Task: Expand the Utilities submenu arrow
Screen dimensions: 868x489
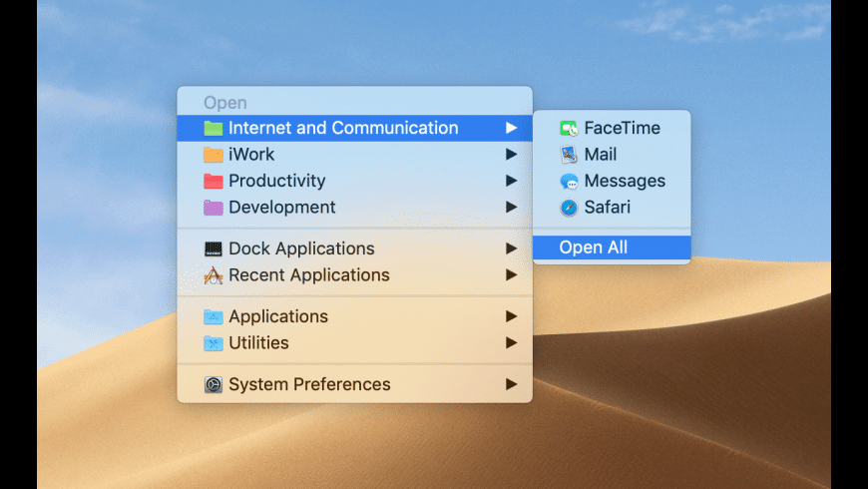Action: click(x=511, y=342)
